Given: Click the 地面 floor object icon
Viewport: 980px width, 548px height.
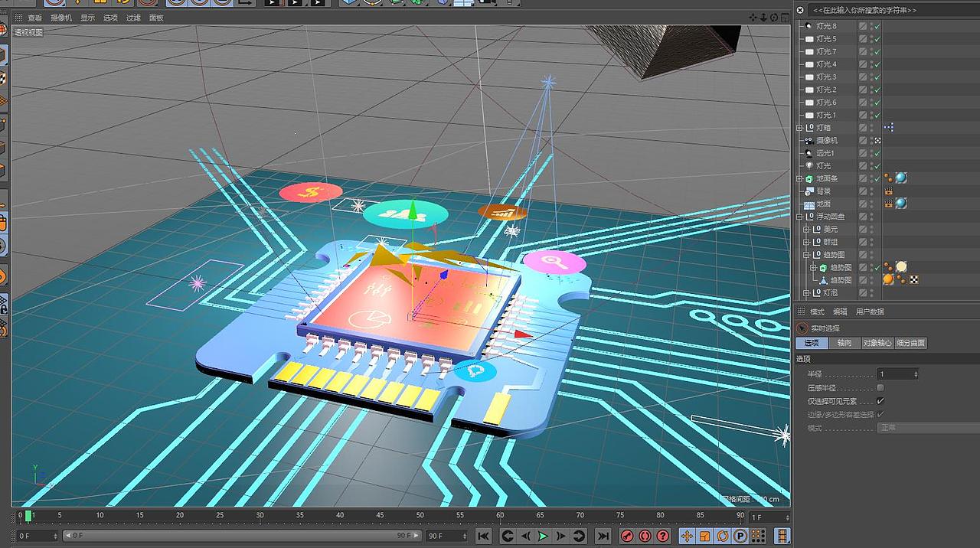Looking at the screenshot, I should (x=808, y=204).
